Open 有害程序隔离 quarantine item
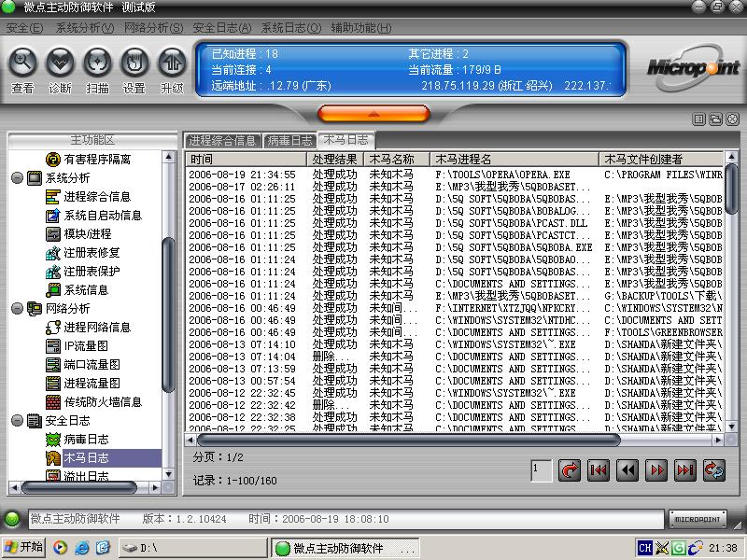The width and height of the screenshot is (747, 560). coord(88,159)
